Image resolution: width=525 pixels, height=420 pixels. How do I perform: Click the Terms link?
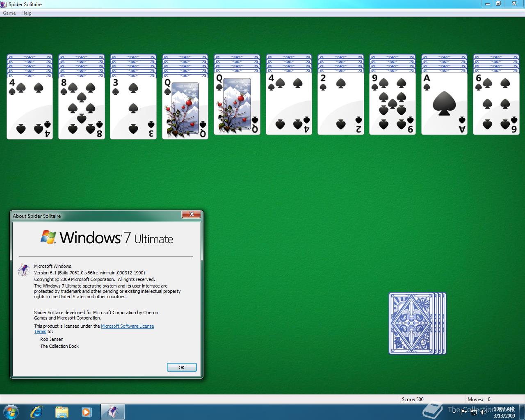point(40,331)
